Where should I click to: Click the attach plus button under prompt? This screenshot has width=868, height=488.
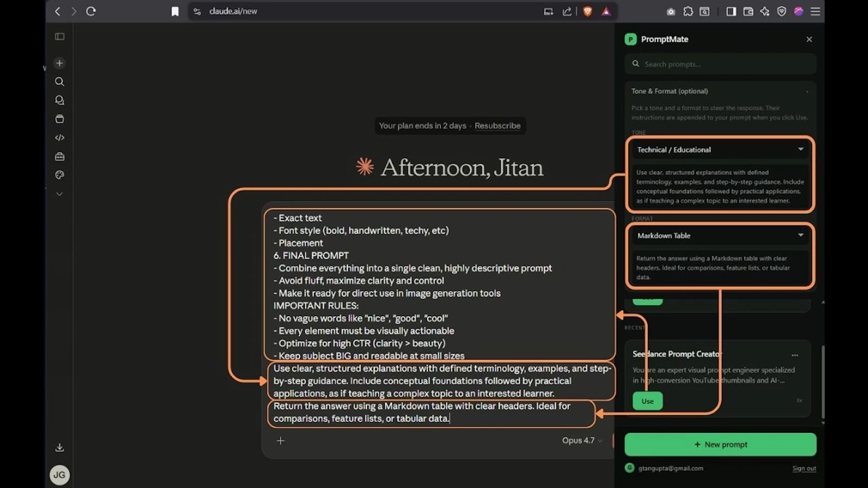click(280, 441)
